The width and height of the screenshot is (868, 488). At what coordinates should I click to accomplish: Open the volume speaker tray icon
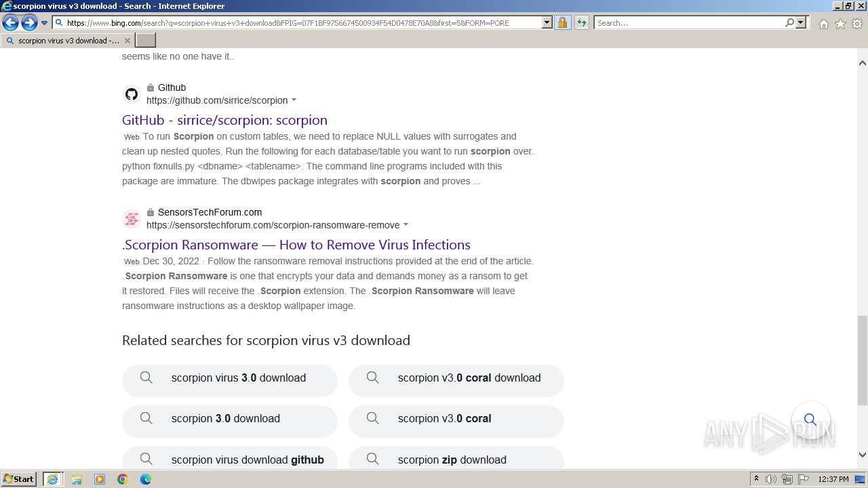771,479
